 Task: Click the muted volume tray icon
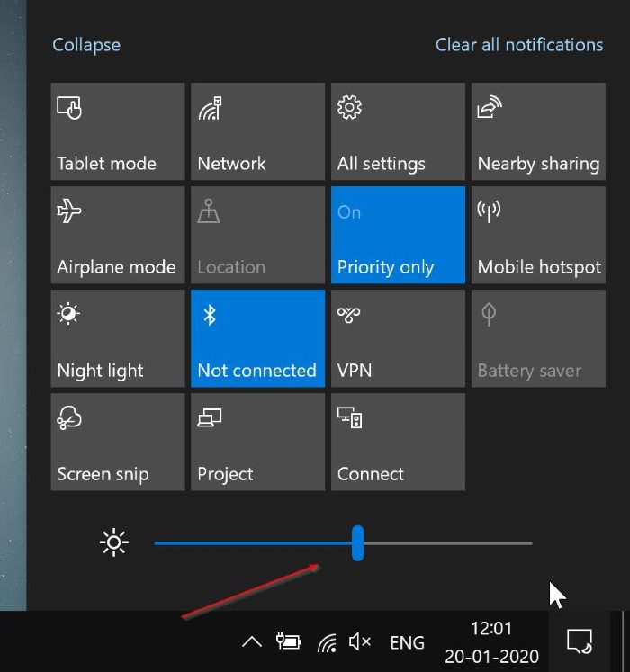(360, 641)
